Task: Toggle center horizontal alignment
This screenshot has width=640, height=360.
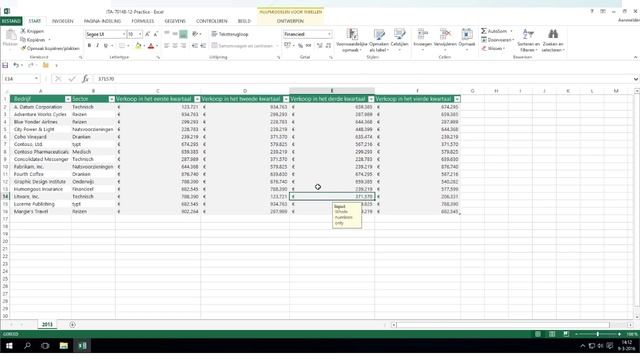Action: 175,46
